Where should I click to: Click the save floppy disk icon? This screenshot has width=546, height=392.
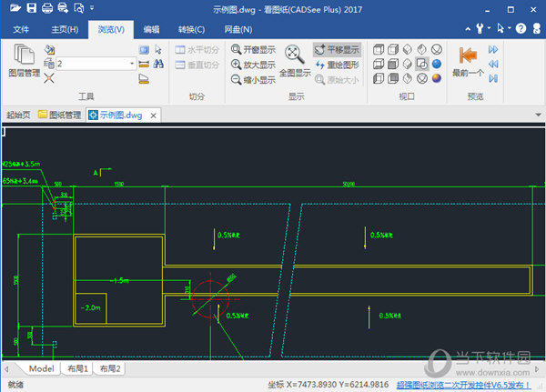coord(32,7)
